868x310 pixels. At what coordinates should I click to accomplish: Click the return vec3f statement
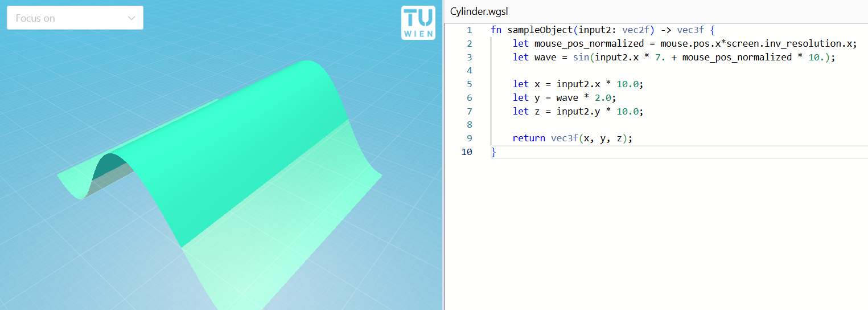pos(573,138)
